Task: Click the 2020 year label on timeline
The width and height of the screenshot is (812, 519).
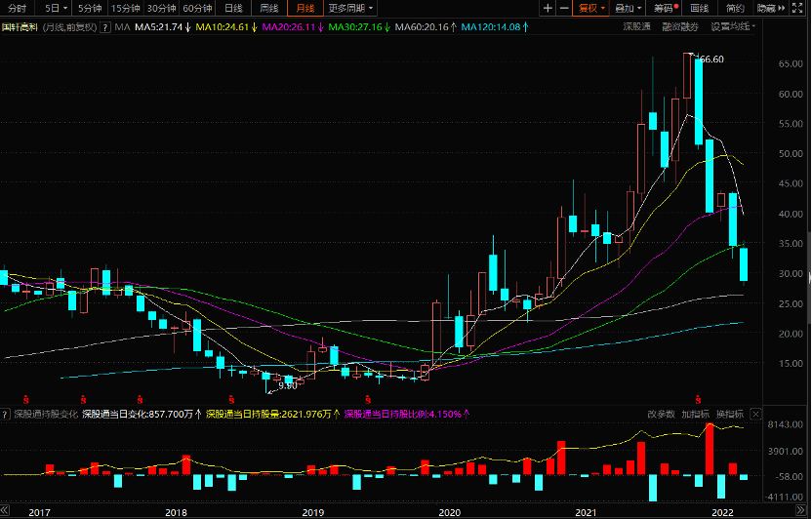Action: 450,512
